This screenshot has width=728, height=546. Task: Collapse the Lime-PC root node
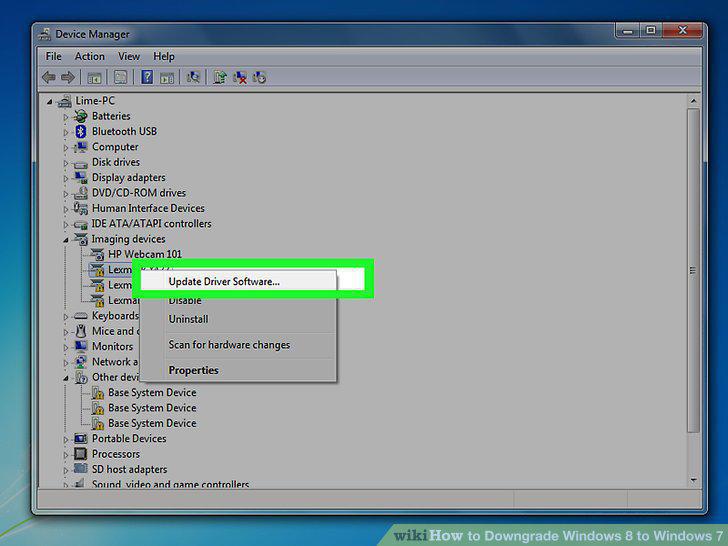tap(50, 102)
